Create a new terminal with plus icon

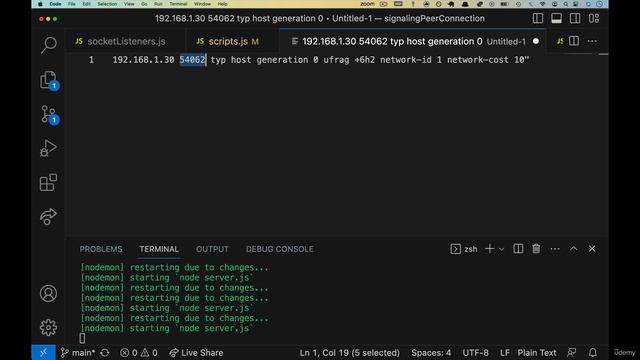[x=489, y=249]
